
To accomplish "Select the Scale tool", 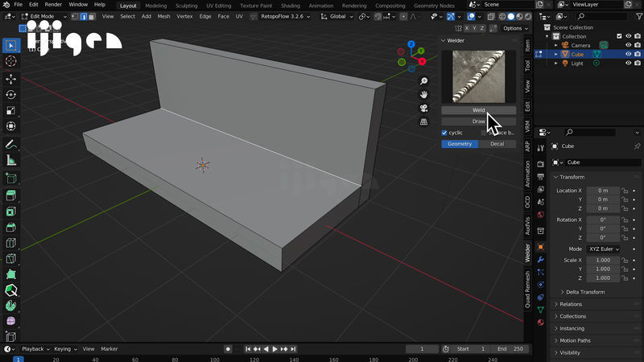I will click(x=11, y=110).
